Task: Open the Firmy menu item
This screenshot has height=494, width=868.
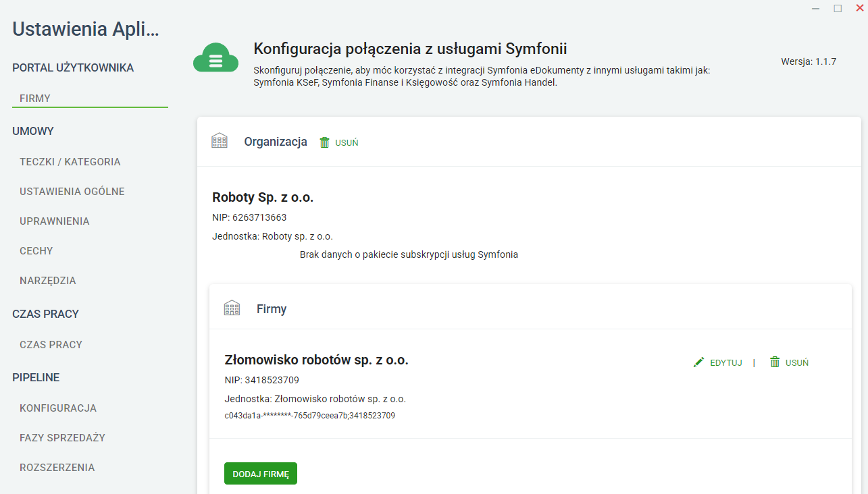Action: point(35,99)
